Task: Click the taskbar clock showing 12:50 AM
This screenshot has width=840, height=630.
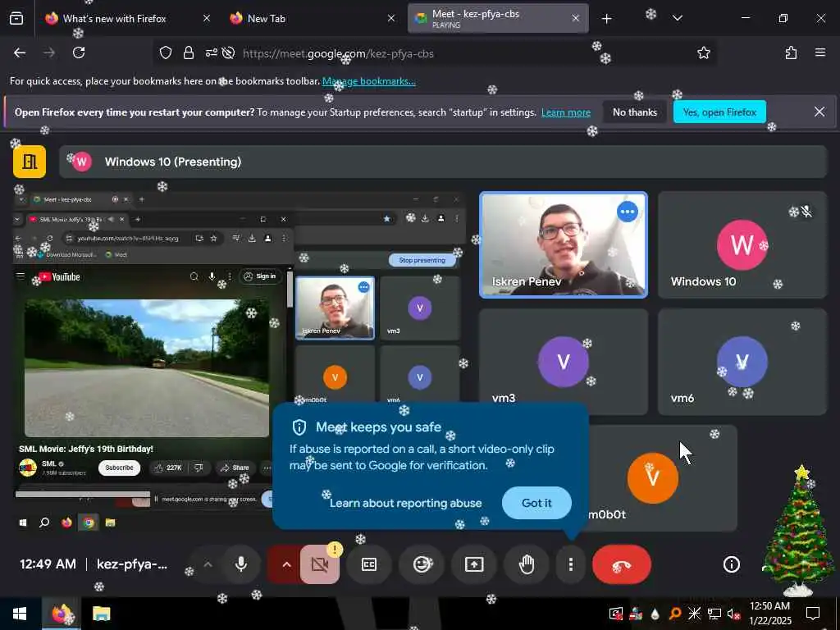Action: click(769, 614)
